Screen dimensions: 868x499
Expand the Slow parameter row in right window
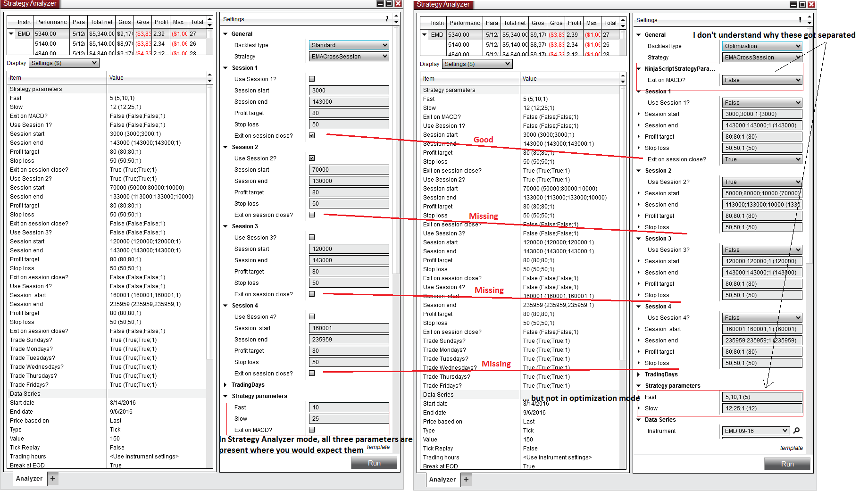[639, 408]
